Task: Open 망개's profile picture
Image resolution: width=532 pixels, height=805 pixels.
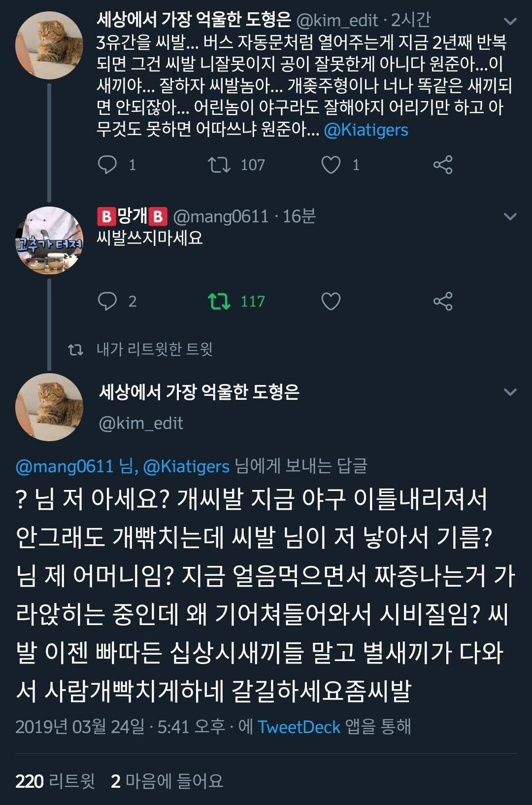Action: coord(49,240)
